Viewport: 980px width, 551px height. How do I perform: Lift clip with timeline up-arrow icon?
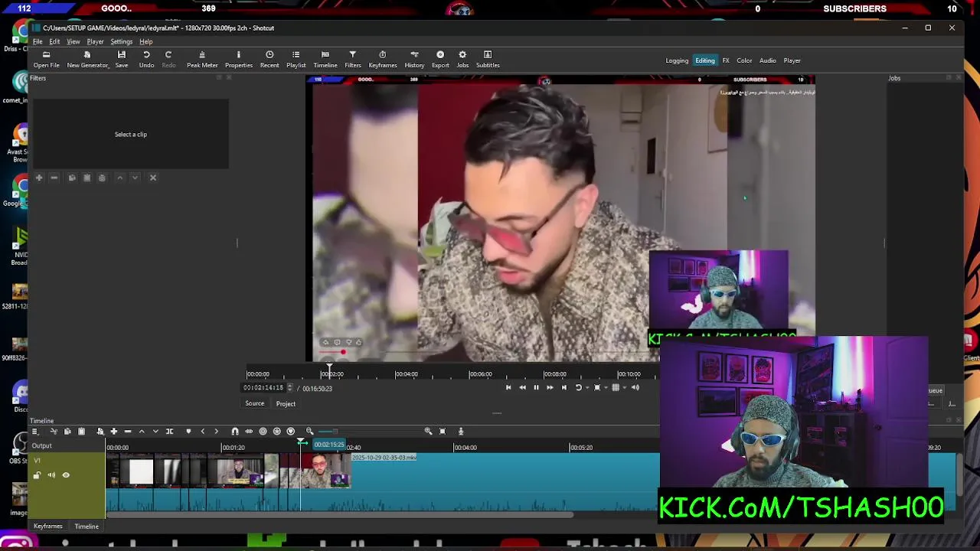(x=142, y=432)
